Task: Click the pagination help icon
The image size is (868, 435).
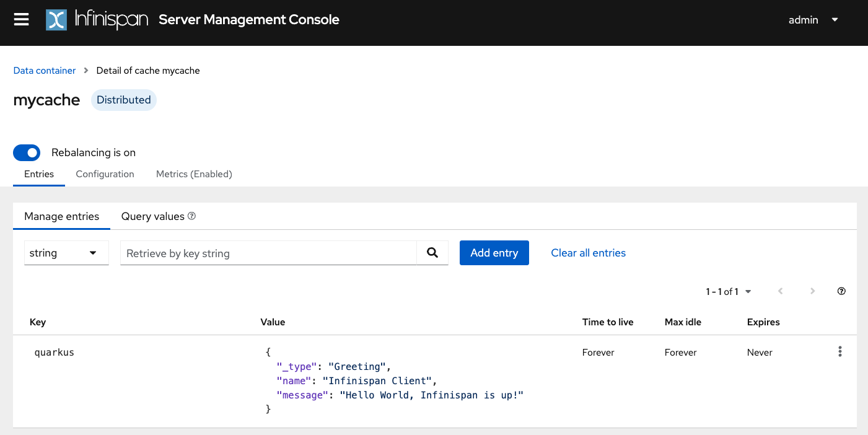Action: [x=841, y=291]
